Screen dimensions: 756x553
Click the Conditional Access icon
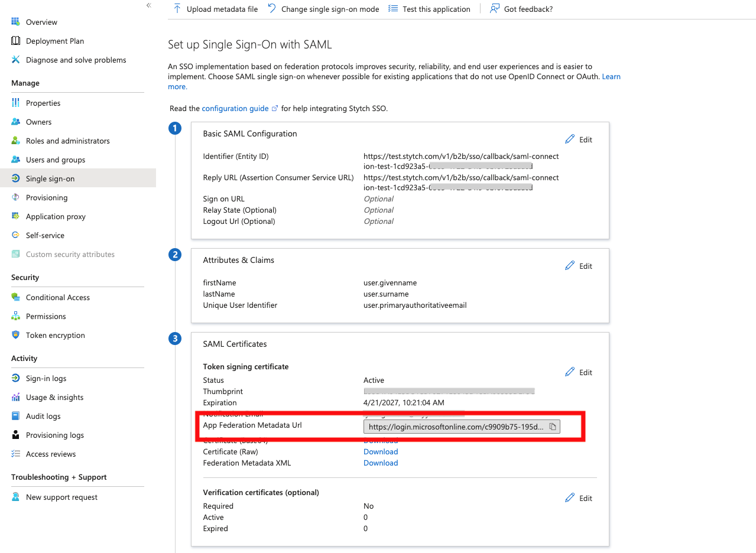pyautogui.click(x=15, y=297)
